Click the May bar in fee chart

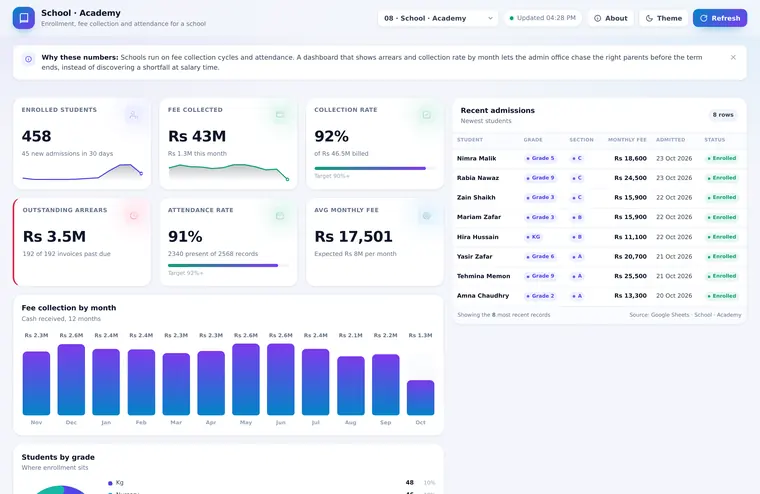click(x=246, y=379)
